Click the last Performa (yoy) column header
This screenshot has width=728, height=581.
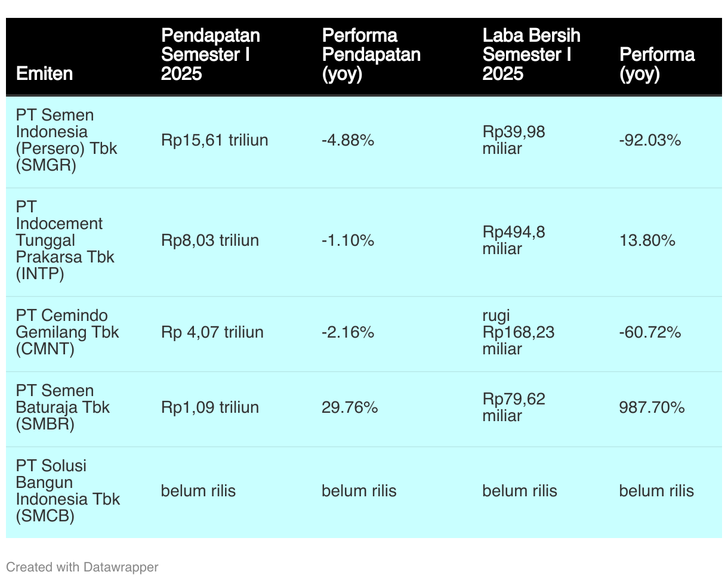657,64
